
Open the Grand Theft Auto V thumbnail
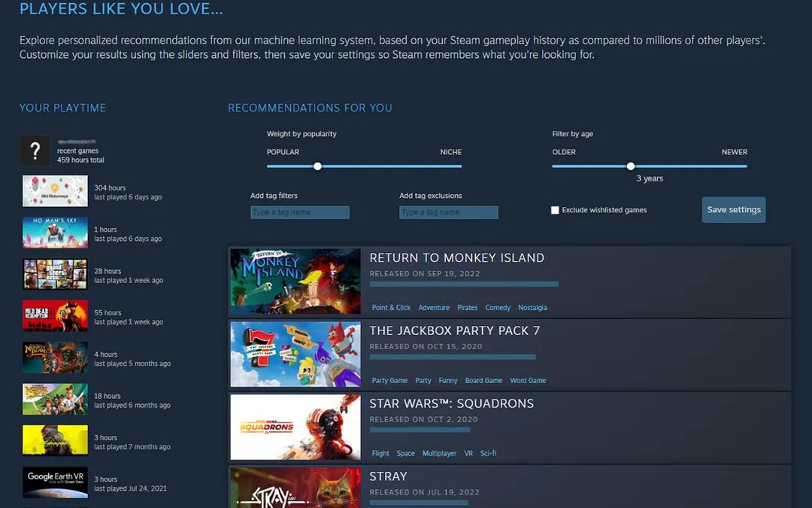55,275
